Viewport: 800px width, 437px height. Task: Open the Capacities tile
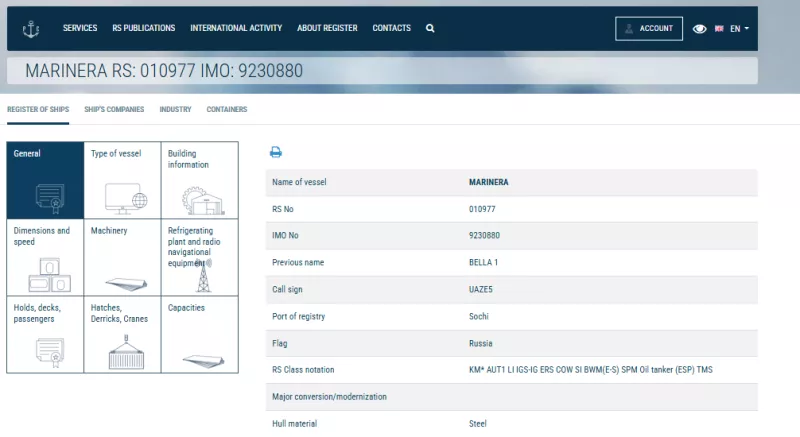tap(199, 334)
